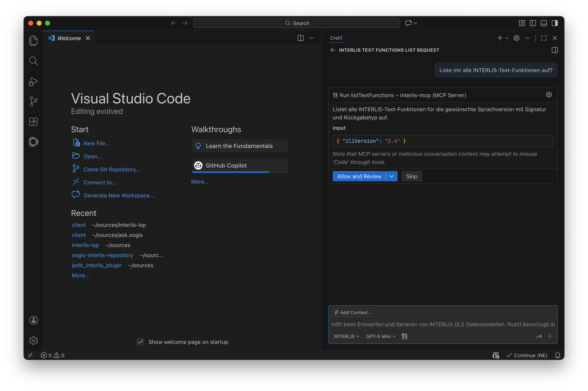The width and height of the screenshot is (588, 391).
Task: Open tool configuration in the chat input
Action: (405, 336)
